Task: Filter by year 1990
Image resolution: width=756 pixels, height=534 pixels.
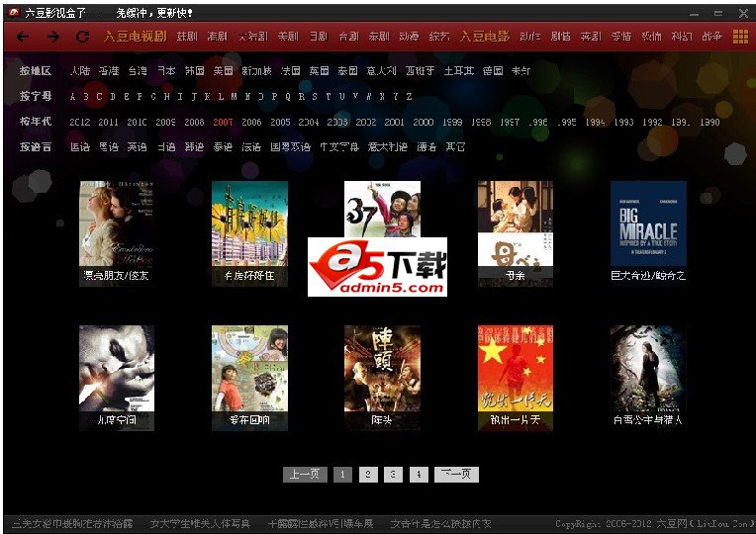Action: [x=709, y=122]
